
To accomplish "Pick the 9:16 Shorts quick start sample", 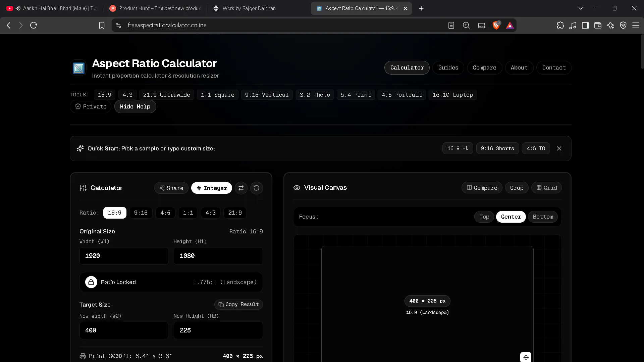I will [497, 148].
